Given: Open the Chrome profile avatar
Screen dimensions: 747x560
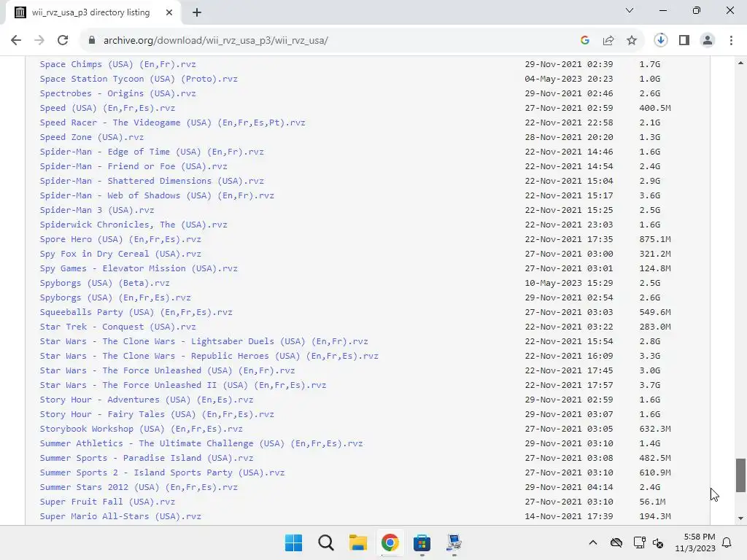Looking at the screenshot, I should [708, 40].
